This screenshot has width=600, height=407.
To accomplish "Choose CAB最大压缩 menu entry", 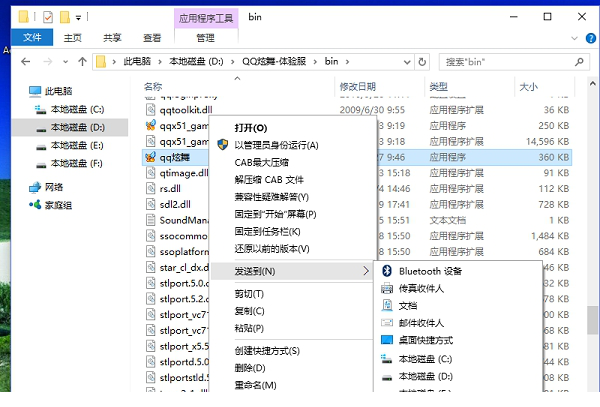I will coord(293,162).
